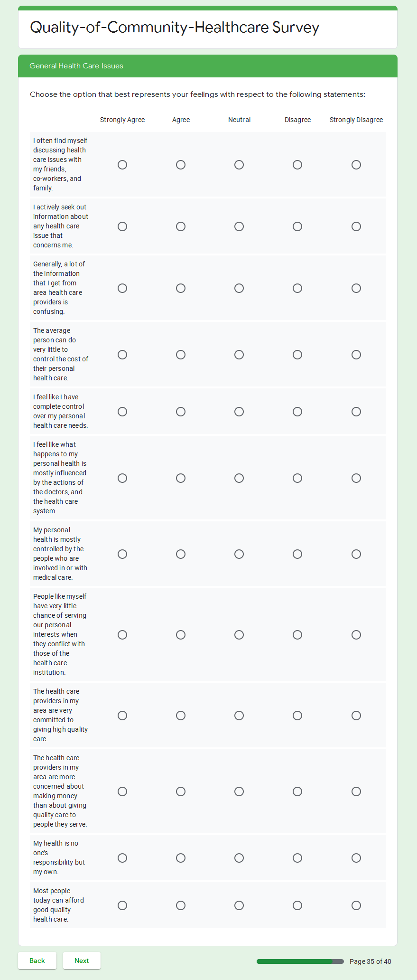Select Strongly Agree for discussing health care issues
417x980 pixels.
pos(122,165)
